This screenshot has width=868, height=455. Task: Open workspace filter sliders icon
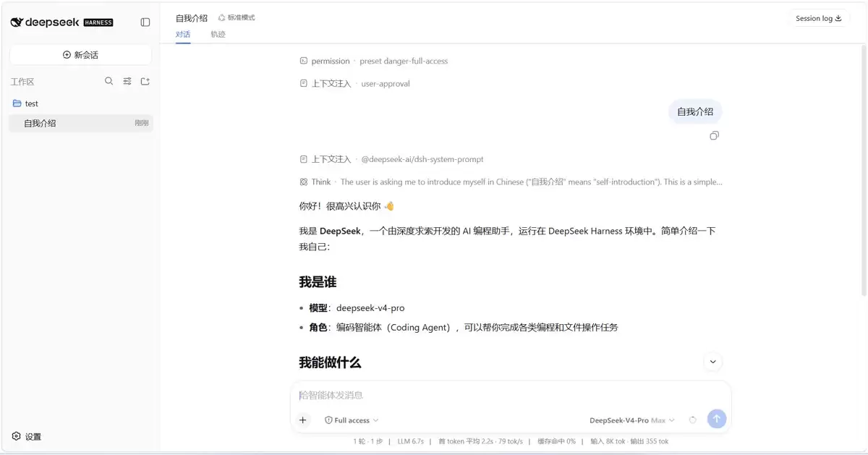(x=127, y=82)
